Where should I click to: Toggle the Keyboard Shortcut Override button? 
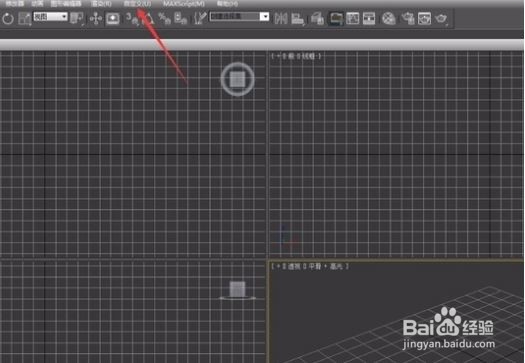(112, 18)
